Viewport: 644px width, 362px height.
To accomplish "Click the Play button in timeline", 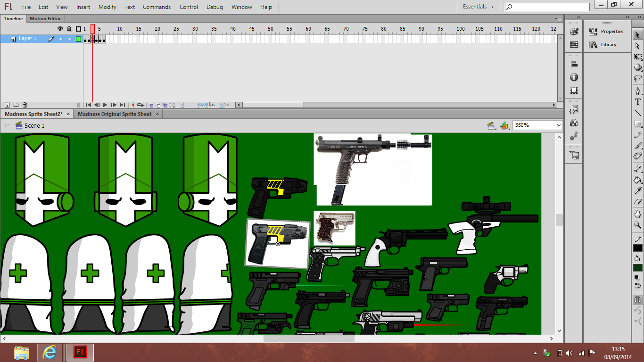I will [105, 105].
